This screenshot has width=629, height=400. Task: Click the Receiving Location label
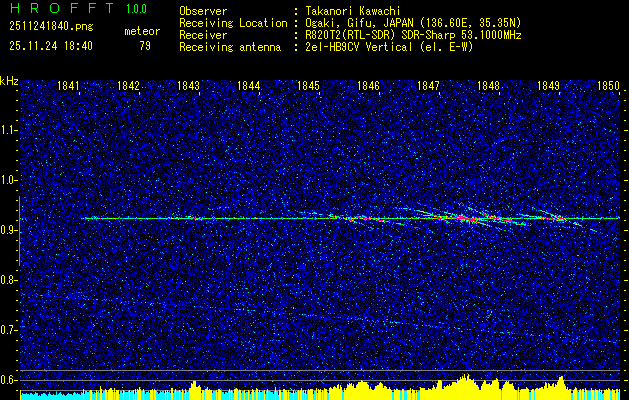(233, 23)
